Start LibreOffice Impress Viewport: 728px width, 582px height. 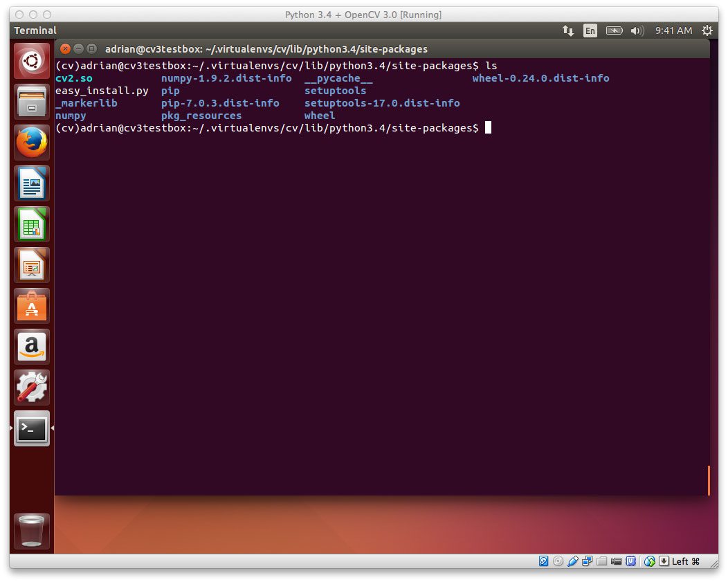[31, 265]
